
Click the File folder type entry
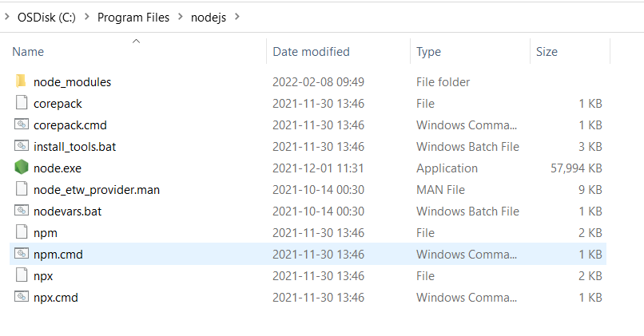tap(443, 82)
